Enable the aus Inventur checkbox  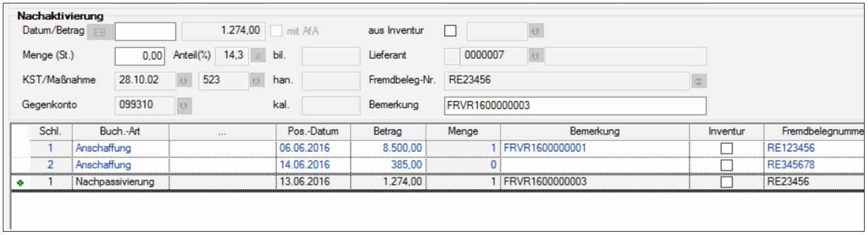450,31
